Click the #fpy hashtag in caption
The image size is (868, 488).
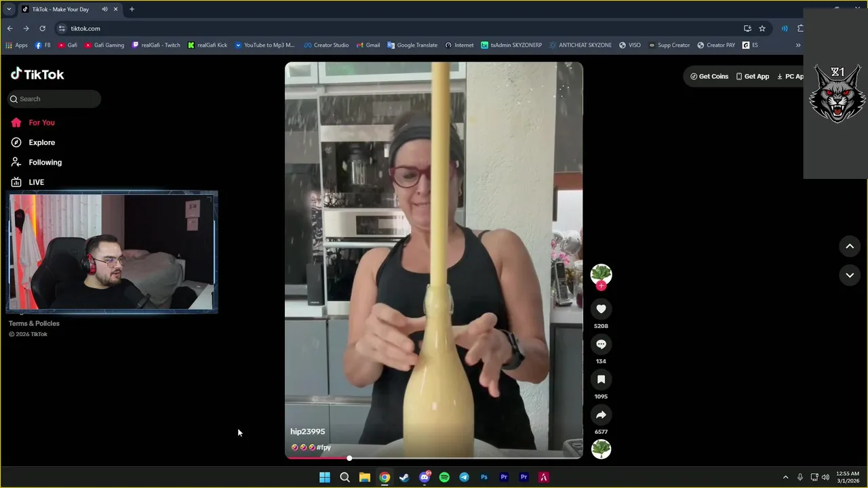pyautogui.click(x=323, y=447)
